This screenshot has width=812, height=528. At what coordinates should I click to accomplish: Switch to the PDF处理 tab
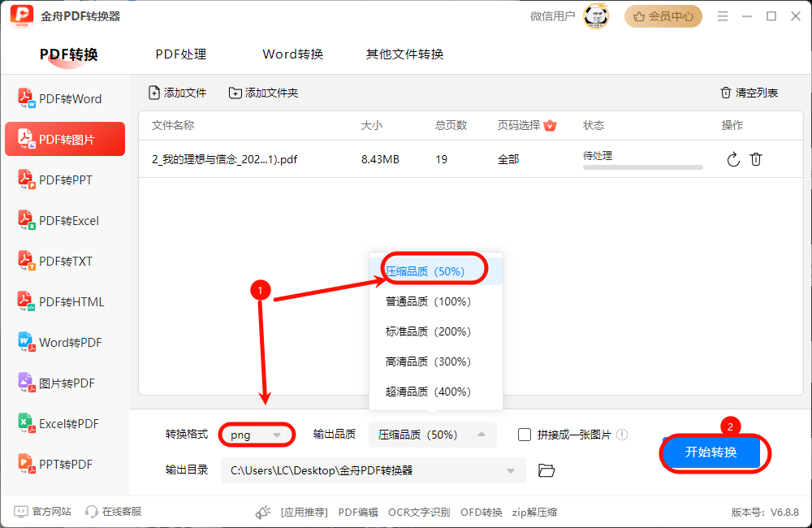(x=180, y=54)
